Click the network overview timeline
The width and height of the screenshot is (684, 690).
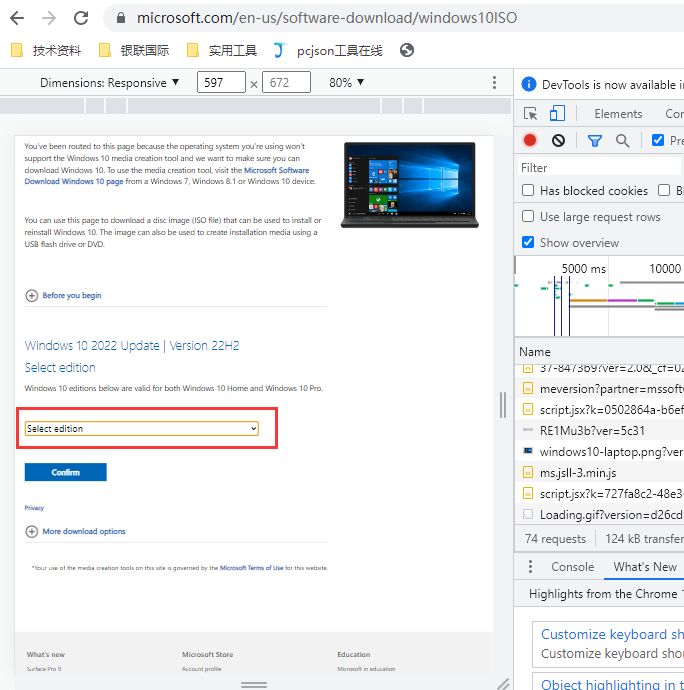599,297
